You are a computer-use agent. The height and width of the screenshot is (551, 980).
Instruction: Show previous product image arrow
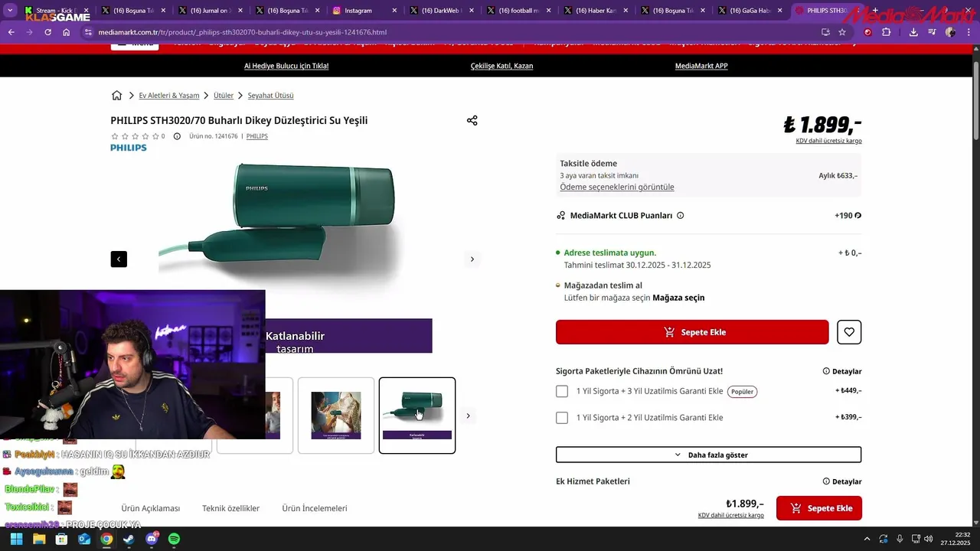click(x=119, y=259)
